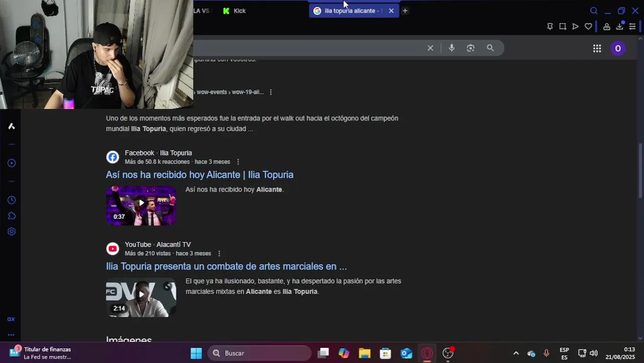Open Copilot from the taskbar
The width and height of the screenshot is (644, 363).
(x=344, y=353)
